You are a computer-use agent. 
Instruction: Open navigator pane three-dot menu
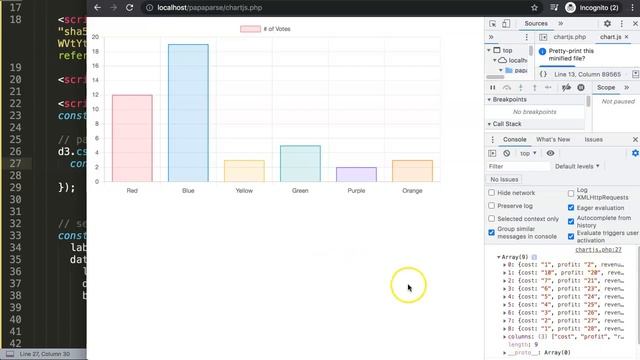pos(527,37)
